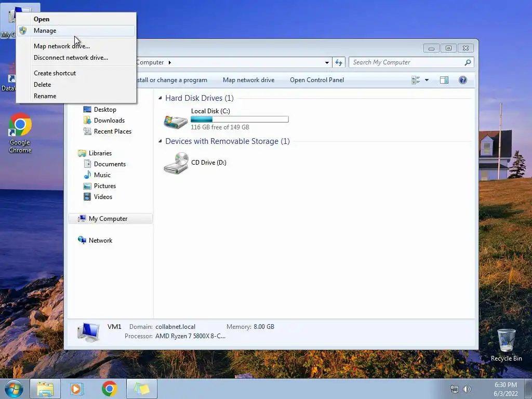Select My Computer in navigation pane
Image resolution: width=532 pixels, height=399 pixels.
pyautogui.click(x=110, y=219)
